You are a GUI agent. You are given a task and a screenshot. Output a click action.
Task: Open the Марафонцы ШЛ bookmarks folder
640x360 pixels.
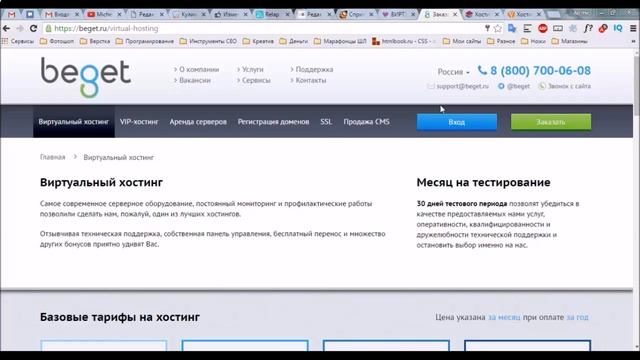point(340,41)
